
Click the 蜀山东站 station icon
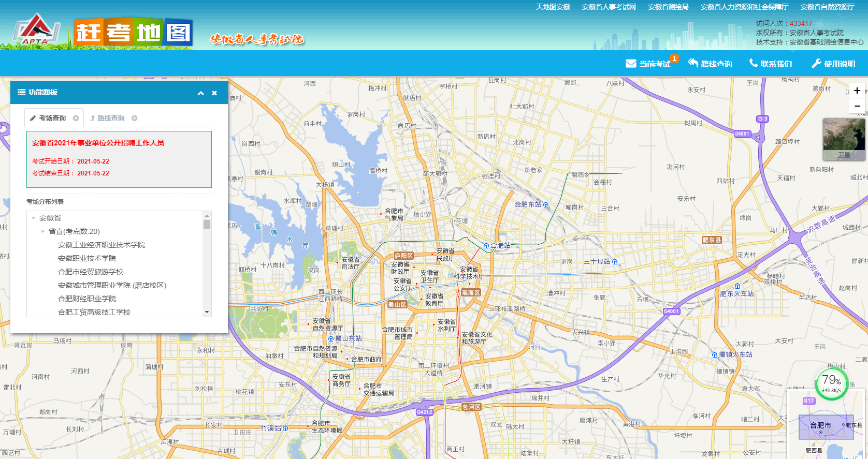point(331,339)
